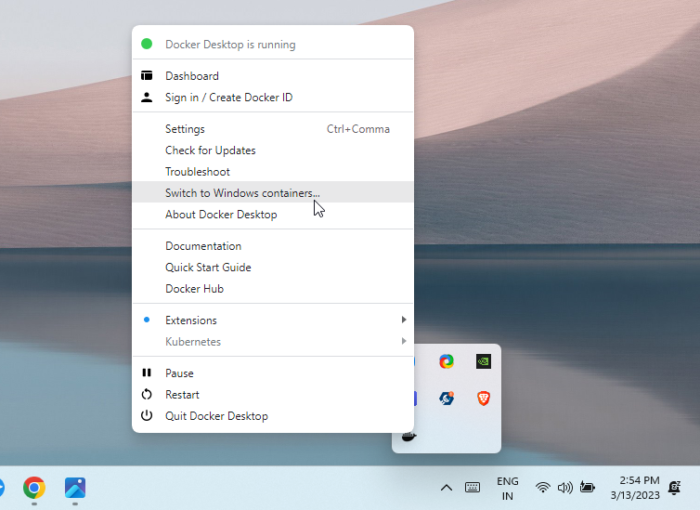Viewport: 700px width, 510px height.
Task: Expand the Extensions submenu arrow
Action: (x=404, y=320)
